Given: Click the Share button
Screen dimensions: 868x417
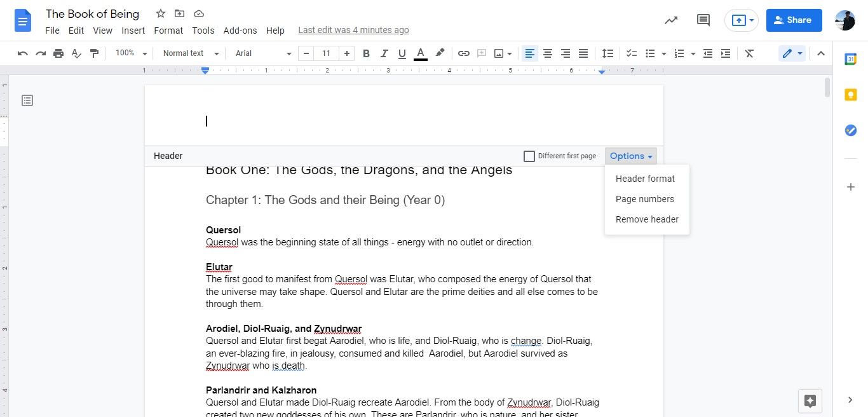Looking at the screenshot, I should 793,20.
